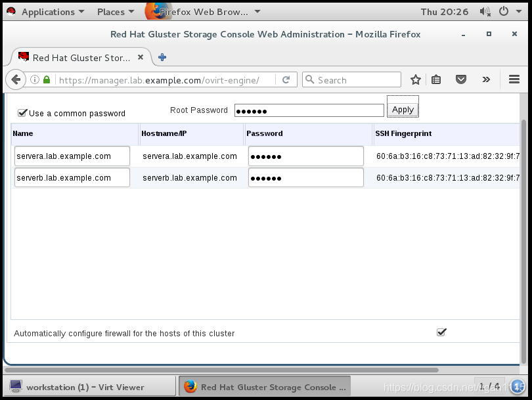
Task: Go back with the back arrow button
Action: click(x=16, y=79)
